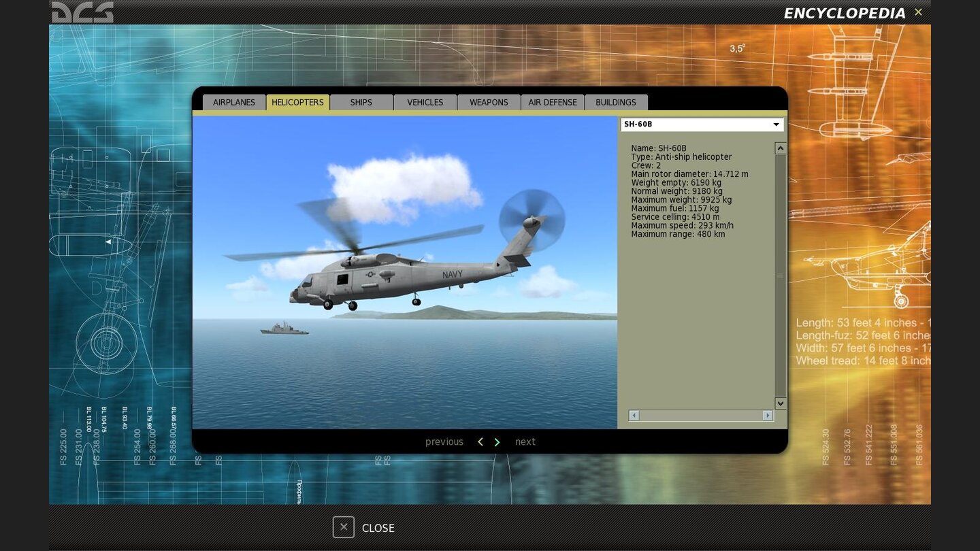Expand the SH-60B aircraft dropdown
This screenshot has width=980, height=551.
(x=702, y=124)
